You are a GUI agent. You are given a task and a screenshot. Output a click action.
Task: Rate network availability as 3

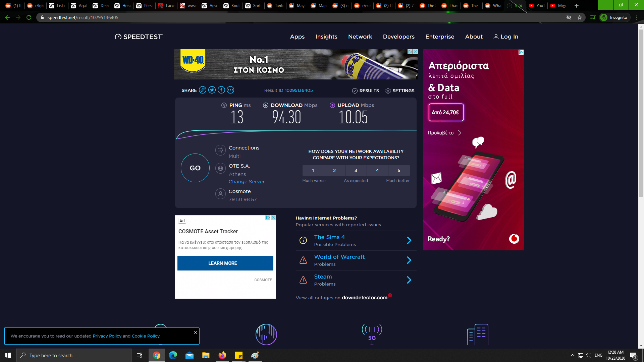coord(356,171)
